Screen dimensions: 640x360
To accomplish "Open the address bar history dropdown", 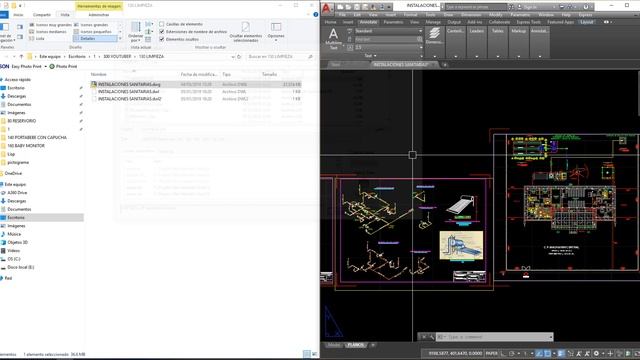I will pyautogui.click(x=233, y=57).
